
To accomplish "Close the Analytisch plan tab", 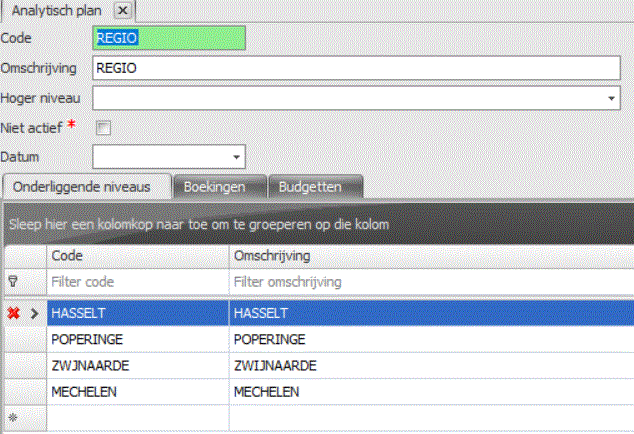I will coord(122,10).
